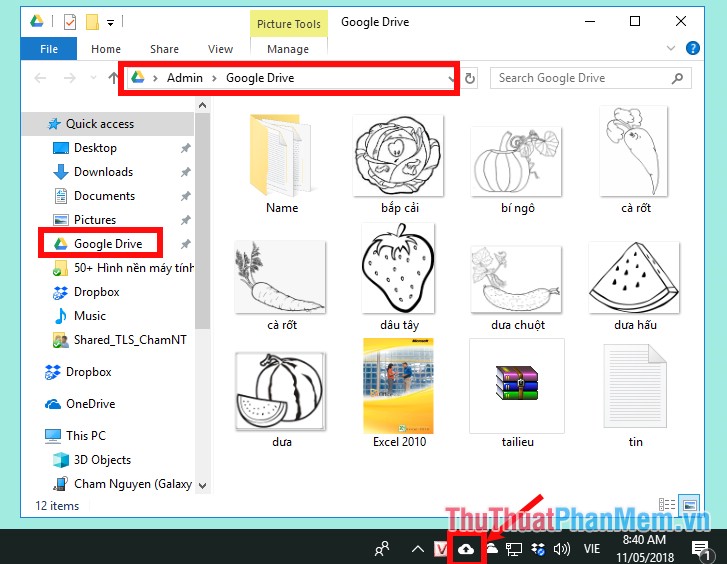727x564 pixels.
Task: Click Admin in the address bar path
Action: click(x=185, y=78)
